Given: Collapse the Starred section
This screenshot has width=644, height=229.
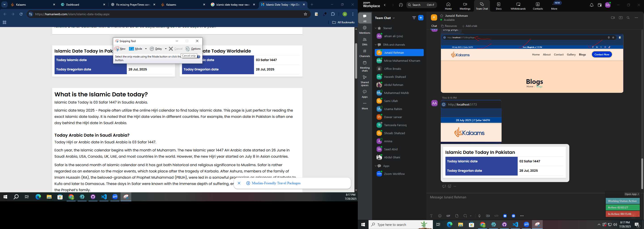Looking at the screenshot, I should pyautogui.click(x=375, y=28).
